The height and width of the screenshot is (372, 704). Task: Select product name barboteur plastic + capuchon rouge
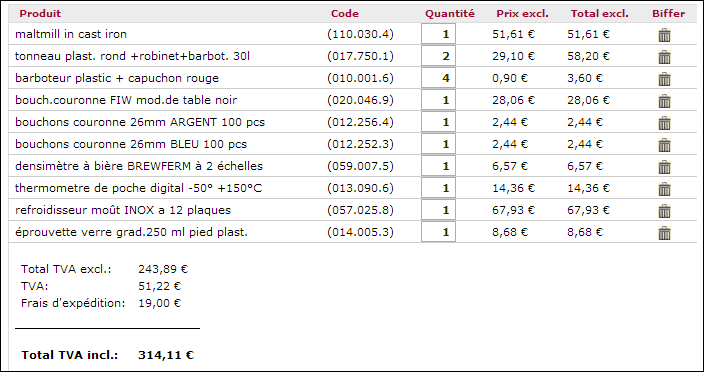point(117,78)
